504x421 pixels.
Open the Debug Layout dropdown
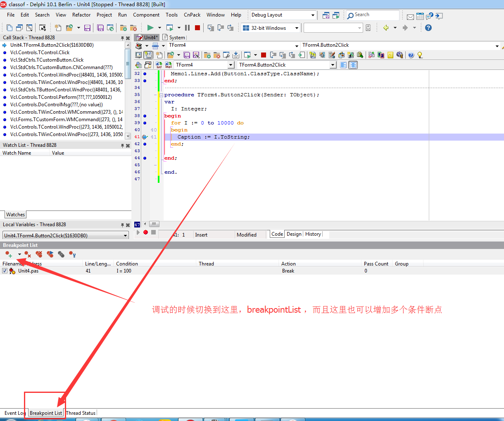coord(313,15)
